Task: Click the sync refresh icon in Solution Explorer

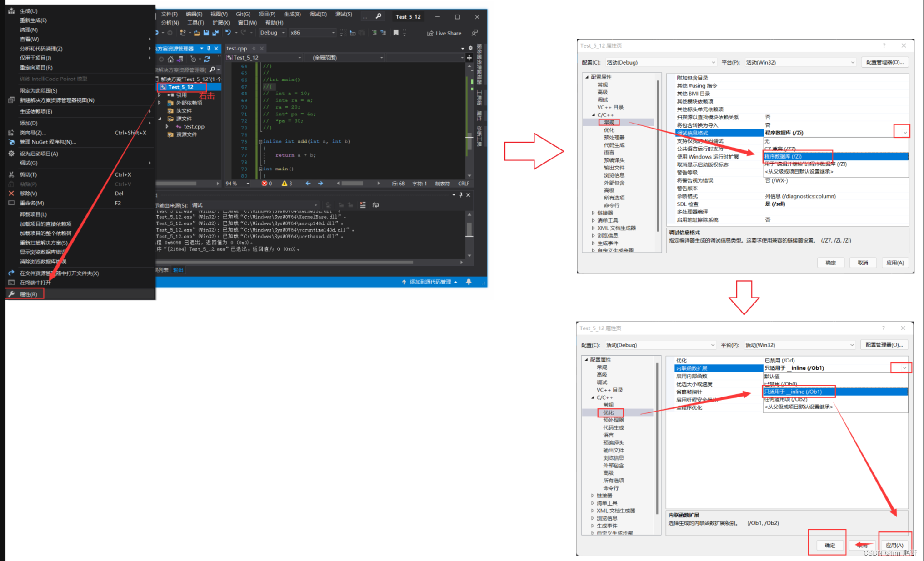Action: click(x=207, y=59)
